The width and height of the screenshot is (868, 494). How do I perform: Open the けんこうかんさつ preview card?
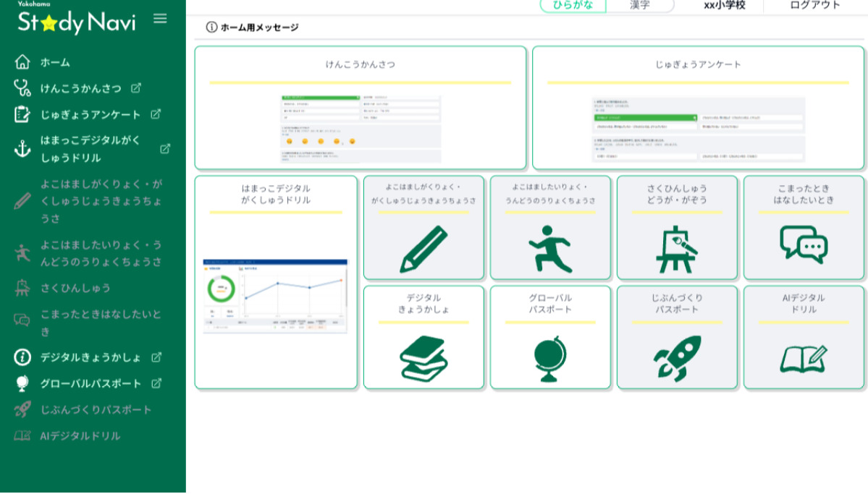point(360,108)
